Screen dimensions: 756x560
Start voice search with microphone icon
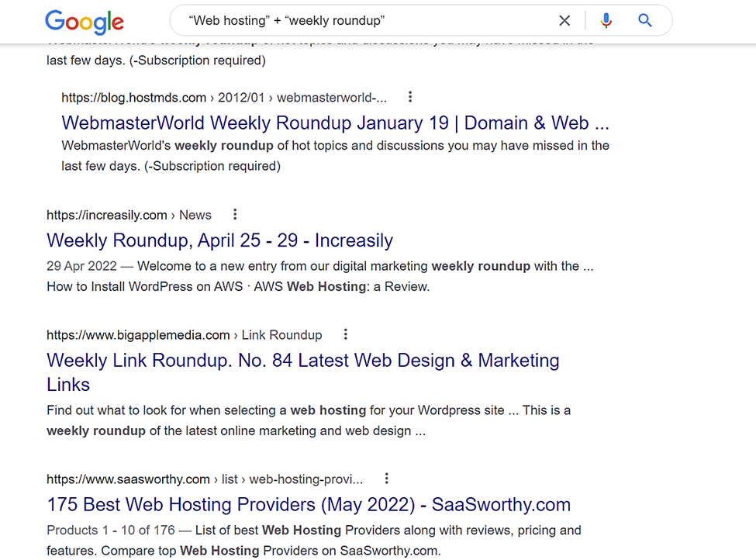click(606, 21)
